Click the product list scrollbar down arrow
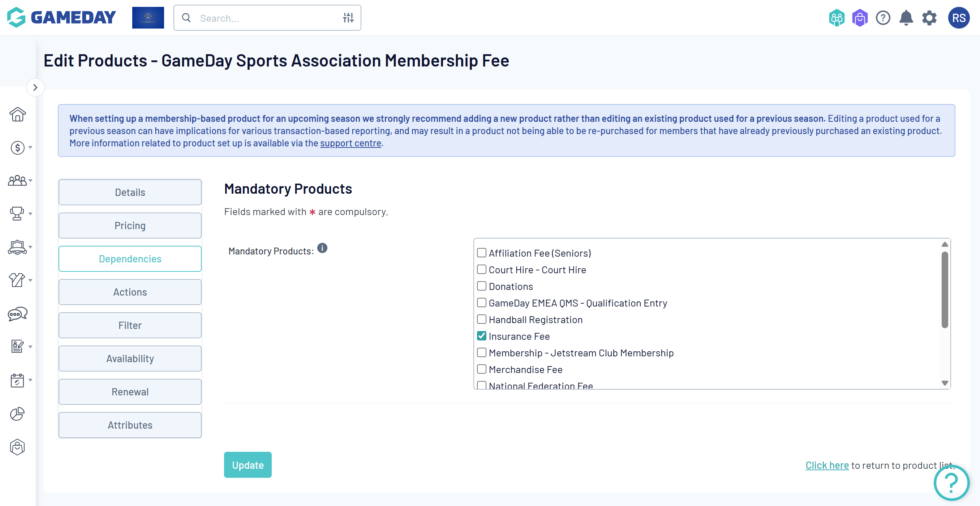Image resolution: width=980 pixels, height=506 pixels. [944, 383]
